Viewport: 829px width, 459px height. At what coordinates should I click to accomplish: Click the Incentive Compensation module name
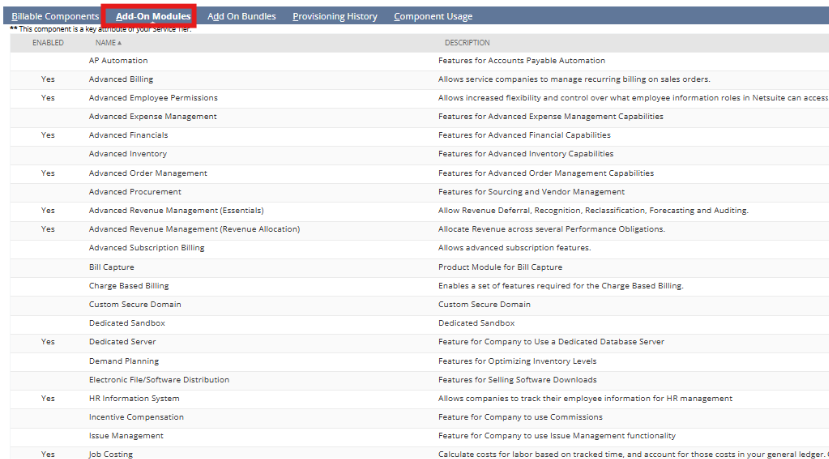point(136,417)
